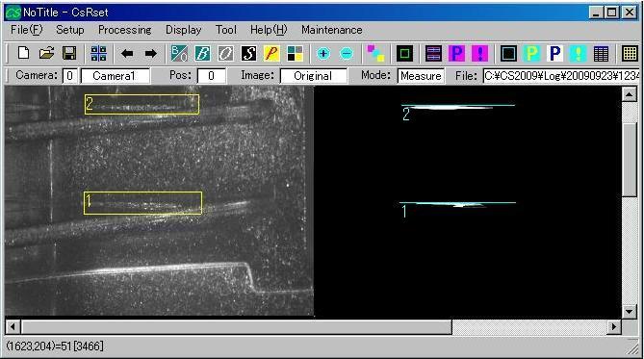Open the Setup menu
The image size is (644, 359).
point(70,30)
